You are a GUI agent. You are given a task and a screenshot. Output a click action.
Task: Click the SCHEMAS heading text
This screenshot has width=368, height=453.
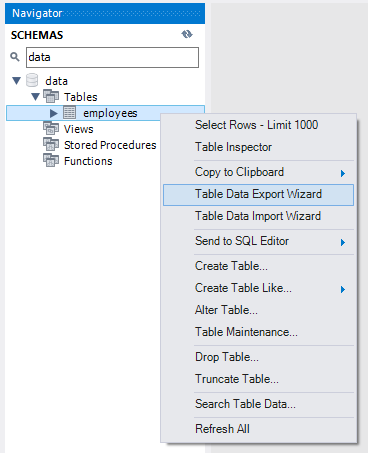pos(37,35)
